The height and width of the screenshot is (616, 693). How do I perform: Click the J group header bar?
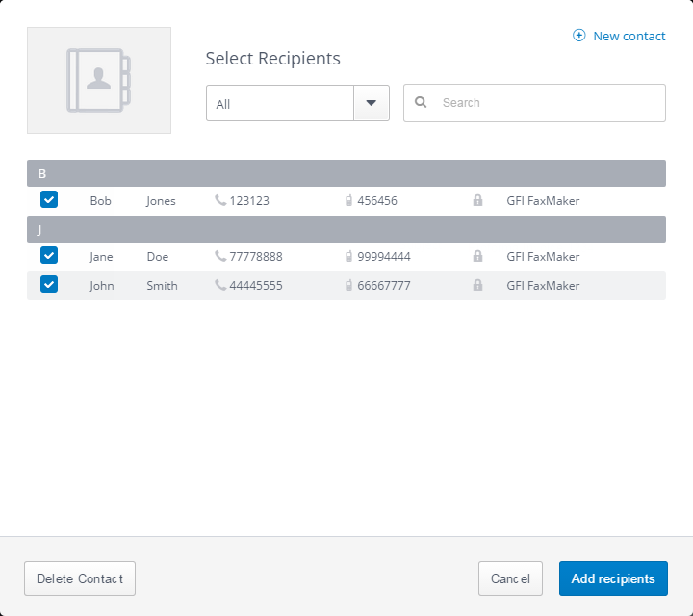click(346, 229)
